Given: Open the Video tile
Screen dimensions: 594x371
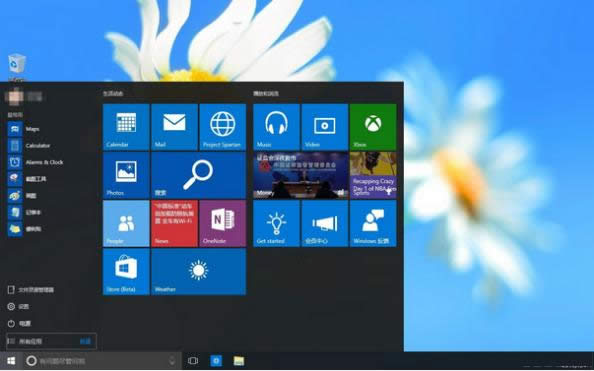Looking at the screenshot, I should (x=325, y=127).
